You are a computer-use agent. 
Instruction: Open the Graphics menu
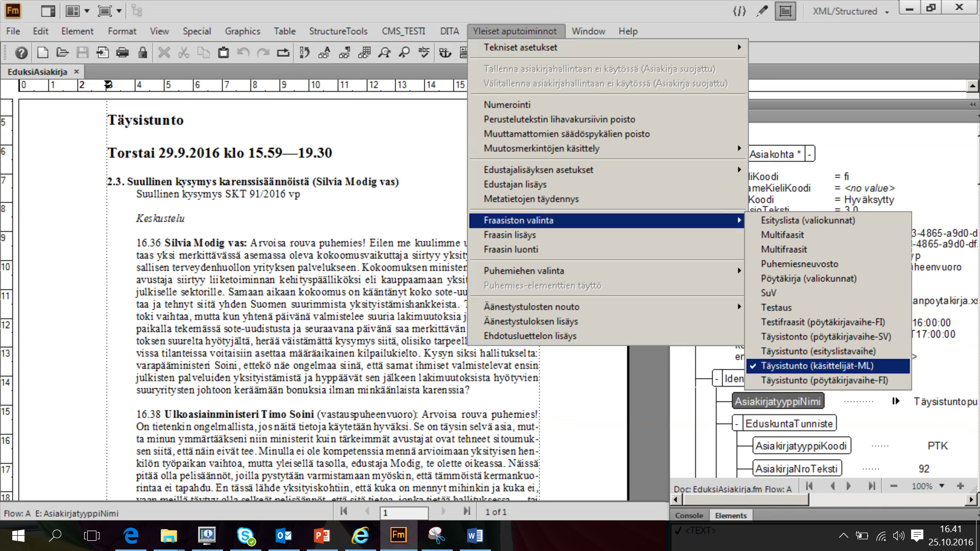pyautogui.click(x=242, y=31)
